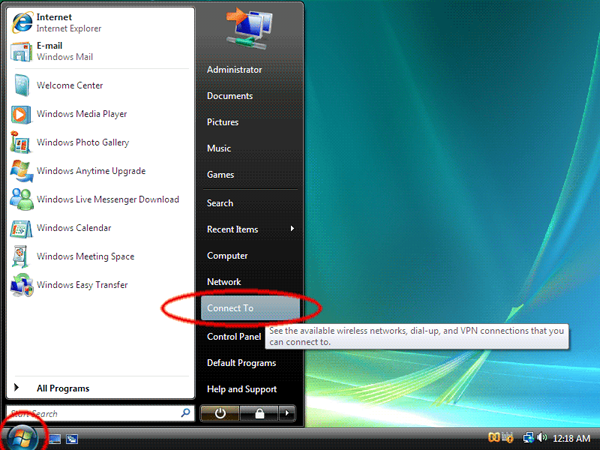The width and height of the screenshot is (600, 450).
Task: Click the power sleep button
Action: tap(219, 412)
